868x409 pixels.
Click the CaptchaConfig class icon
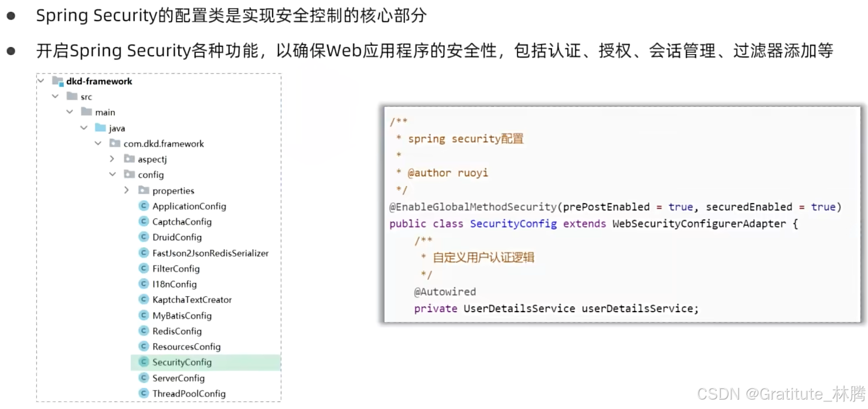pos(144,221)
